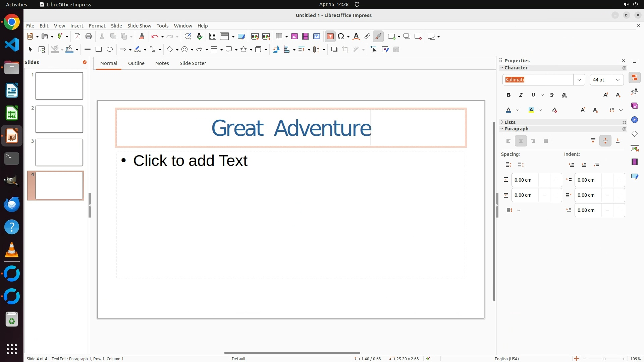Switch to the Outline view tab

tap(136, 63)
